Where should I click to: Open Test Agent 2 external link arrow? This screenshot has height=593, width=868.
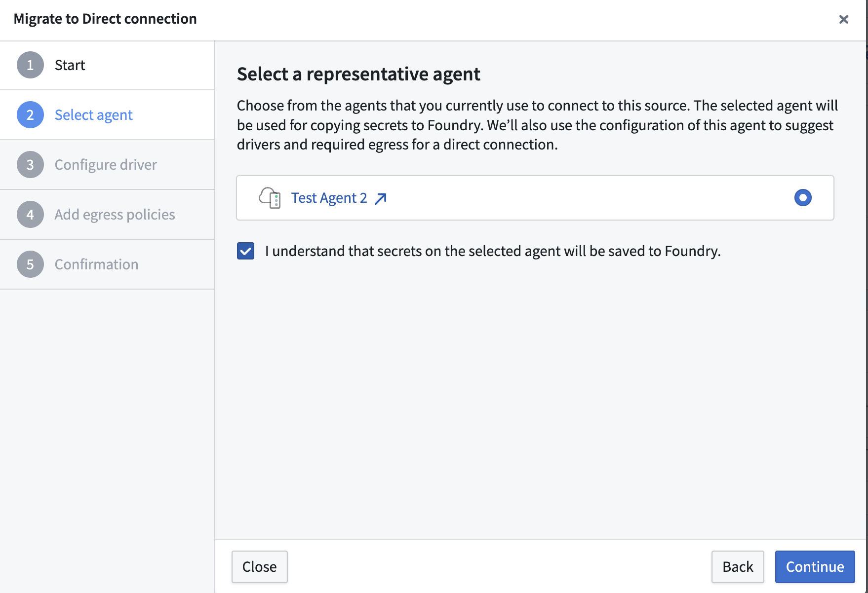(381, 198)
